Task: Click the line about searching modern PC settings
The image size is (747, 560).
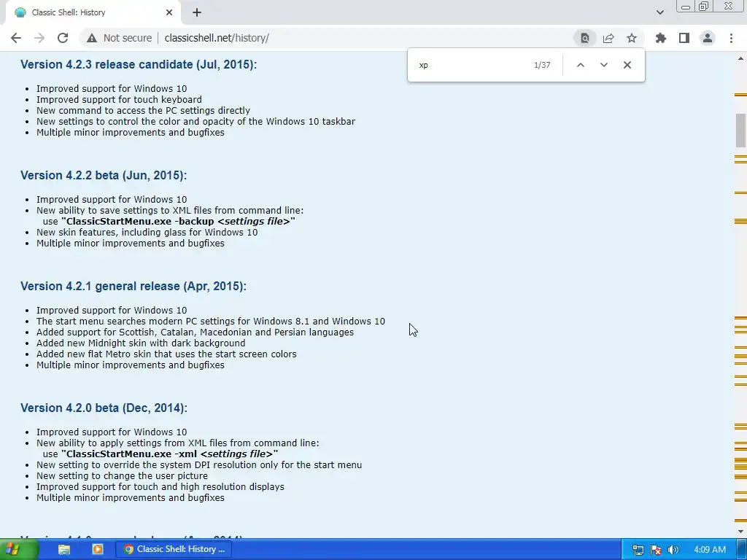Action: tap(211, 322)
